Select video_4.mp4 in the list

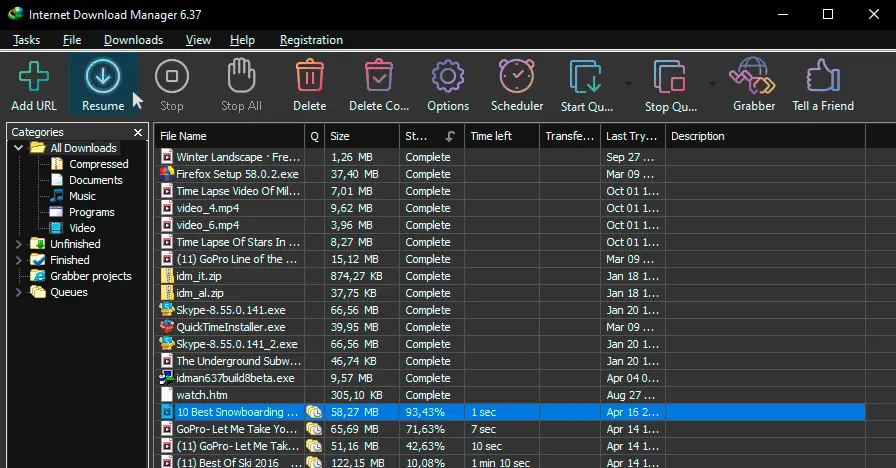[x=510, y=208]
